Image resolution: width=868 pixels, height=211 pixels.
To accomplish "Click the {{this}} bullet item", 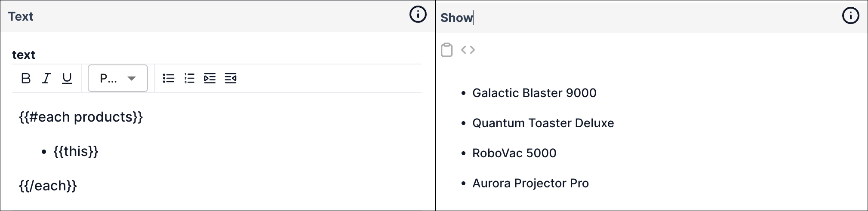I will 76,151.
